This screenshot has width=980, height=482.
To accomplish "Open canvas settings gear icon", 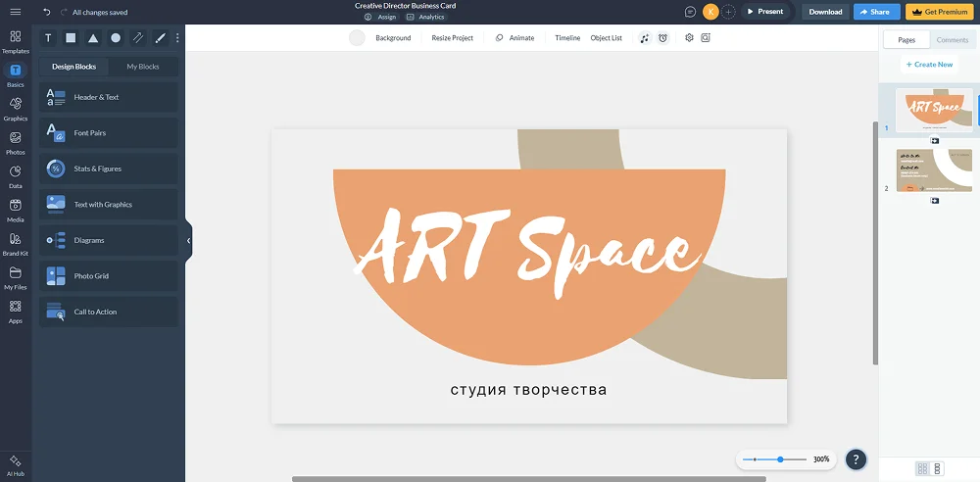I will tap(689, 37).
